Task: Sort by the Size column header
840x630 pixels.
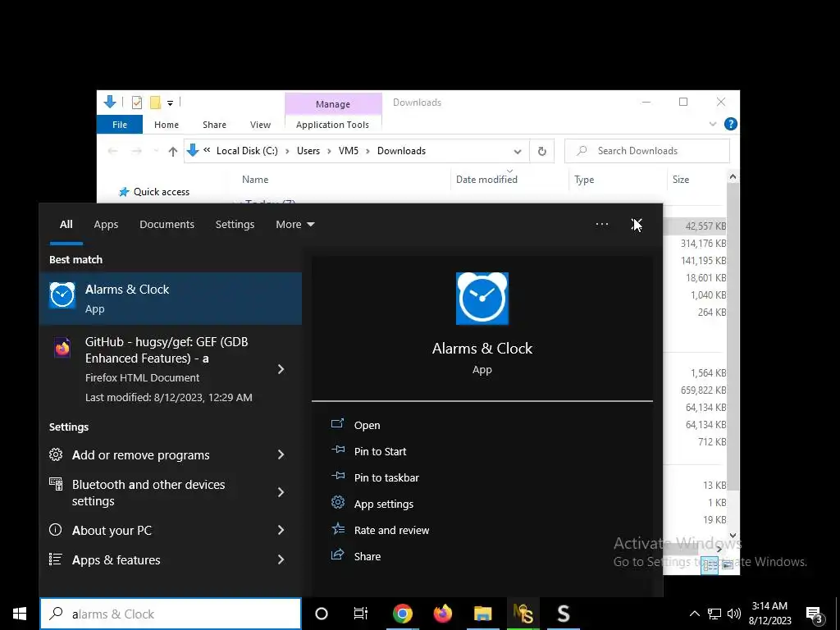Action: (681, 180)
